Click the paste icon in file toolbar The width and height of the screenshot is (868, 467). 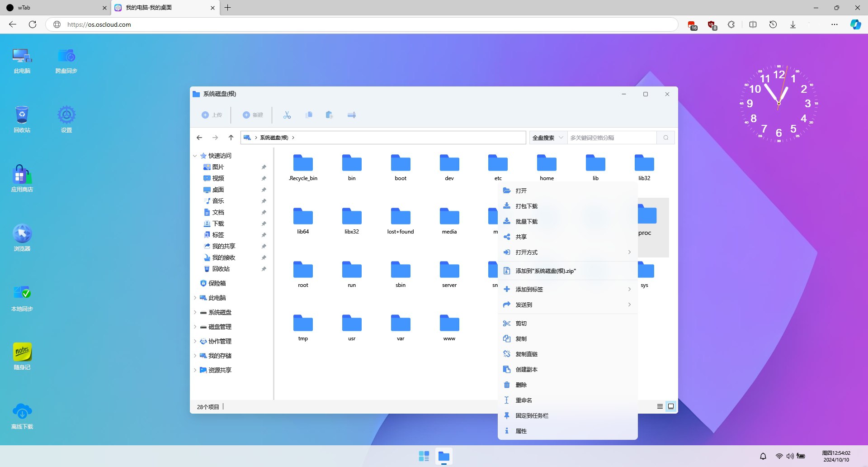330,115
